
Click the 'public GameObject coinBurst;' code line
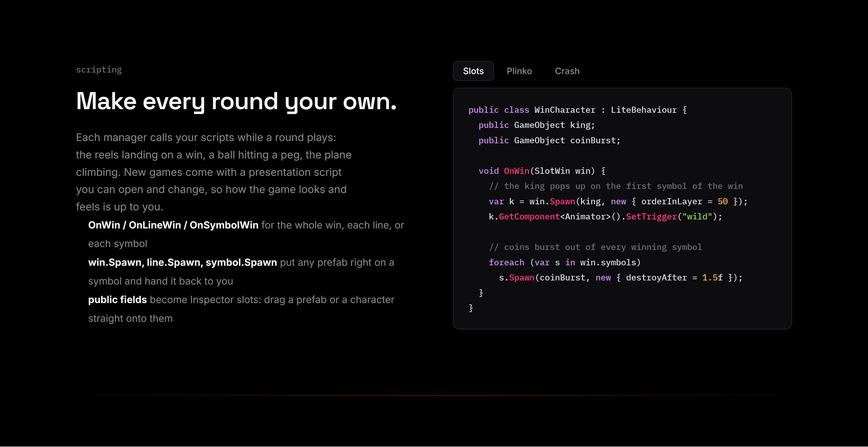point(549,141)
